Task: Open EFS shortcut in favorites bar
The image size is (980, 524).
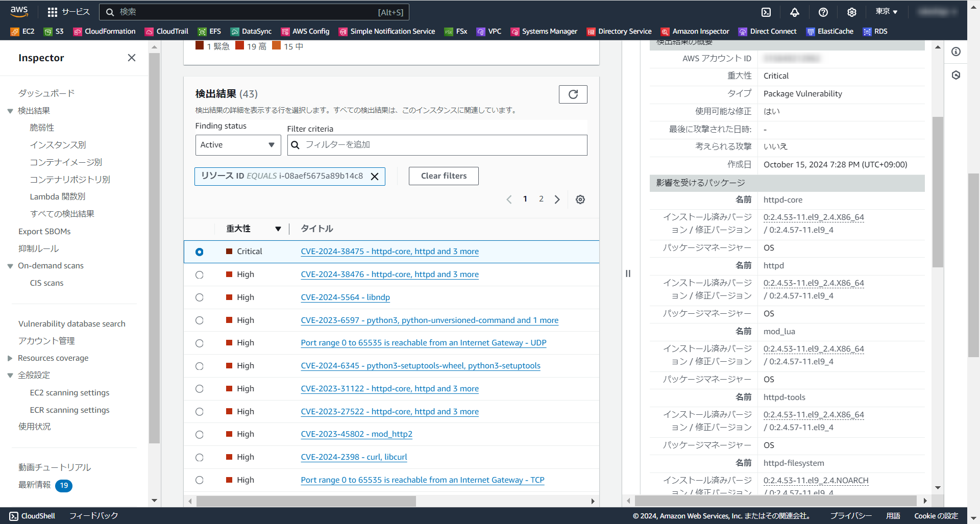Action: pyautogui.click(x=210, y=31)
